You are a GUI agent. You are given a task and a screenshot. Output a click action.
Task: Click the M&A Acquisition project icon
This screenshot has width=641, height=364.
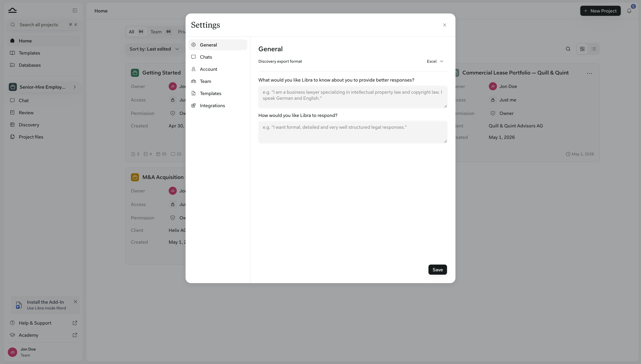[x=135, y=177]
